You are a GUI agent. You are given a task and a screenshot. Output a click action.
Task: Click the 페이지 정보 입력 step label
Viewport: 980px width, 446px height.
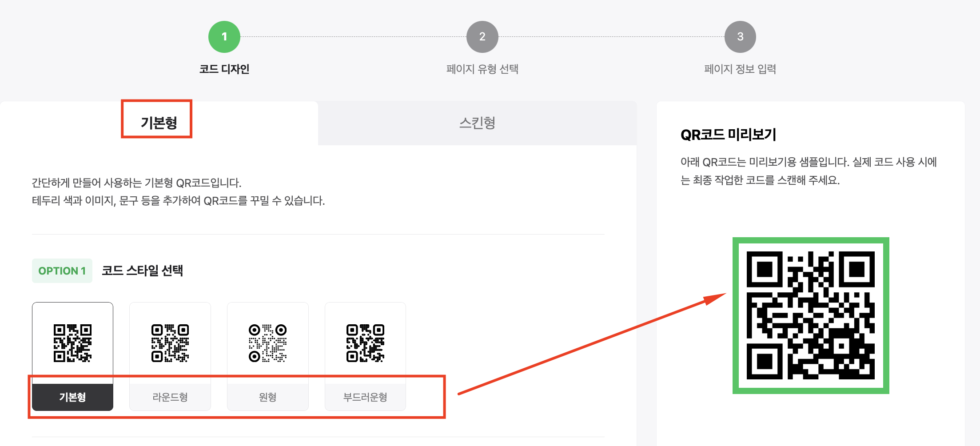pos(740,69)
